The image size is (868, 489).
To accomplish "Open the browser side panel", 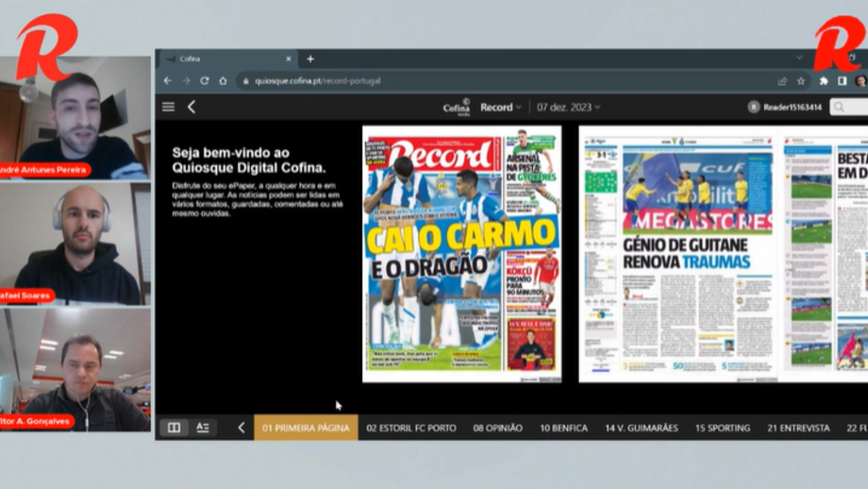I will pos(842,81).
